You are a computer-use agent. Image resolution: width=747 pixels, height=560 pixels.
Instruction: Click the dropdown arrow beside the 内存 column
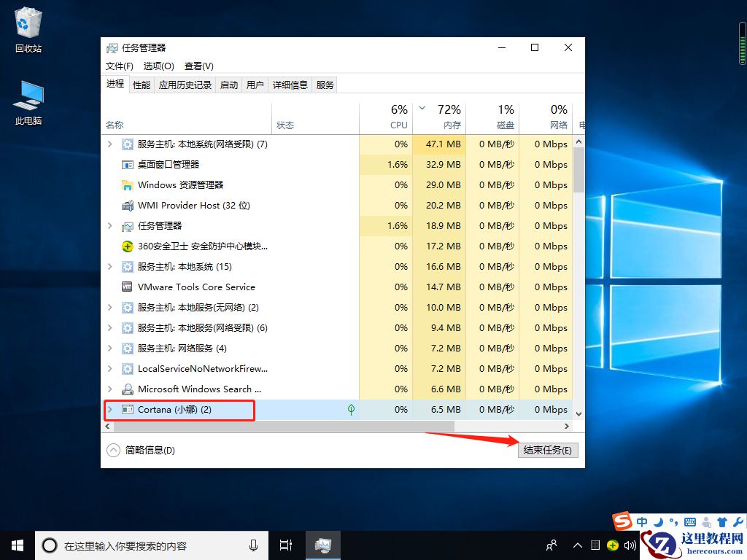point(422,106)
